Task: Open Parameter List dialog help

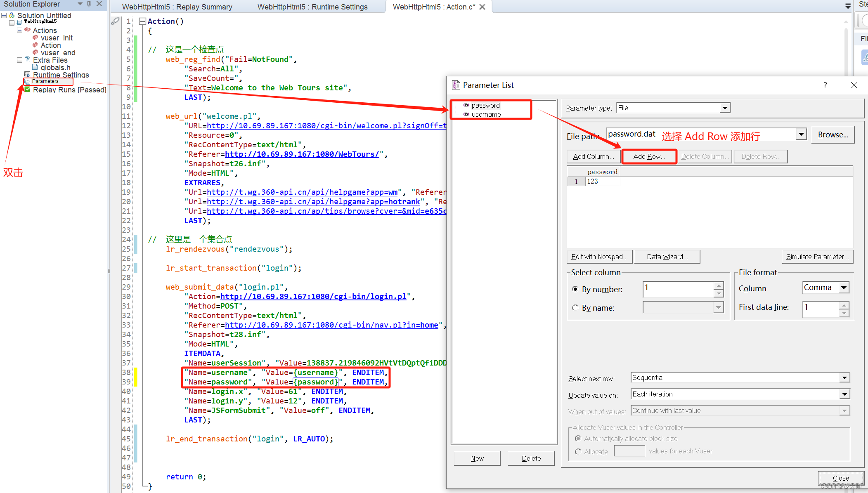Action: point(825,85)
